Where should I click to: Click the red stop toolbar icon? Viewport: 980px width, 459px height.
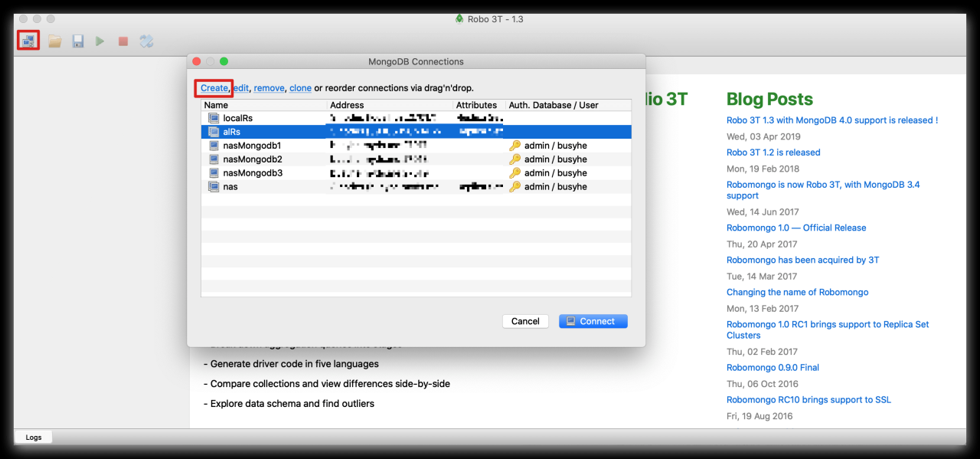click(x=122, y=41)
